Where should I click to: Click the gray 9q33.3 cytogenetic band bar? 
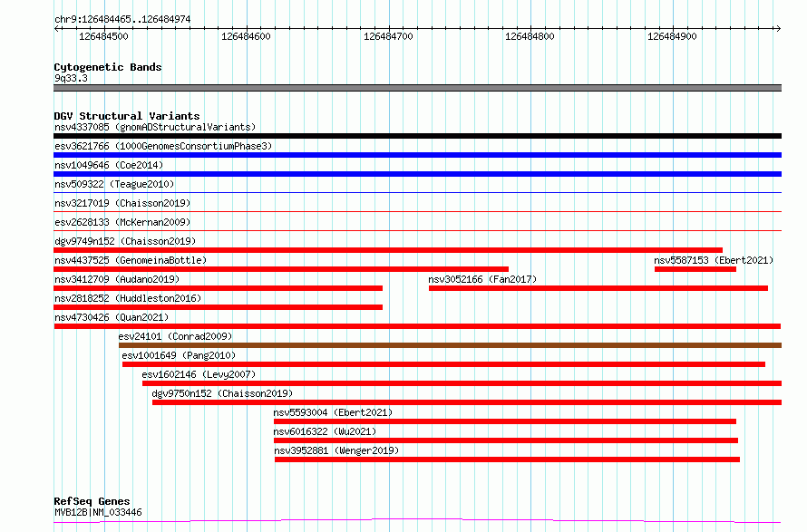417,88
